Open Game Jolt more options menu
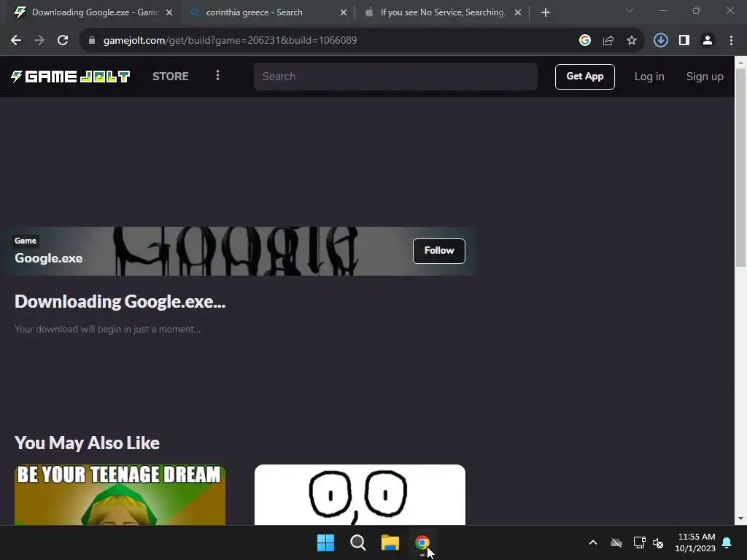Screen dimensions: 747x560 point(217,76)
